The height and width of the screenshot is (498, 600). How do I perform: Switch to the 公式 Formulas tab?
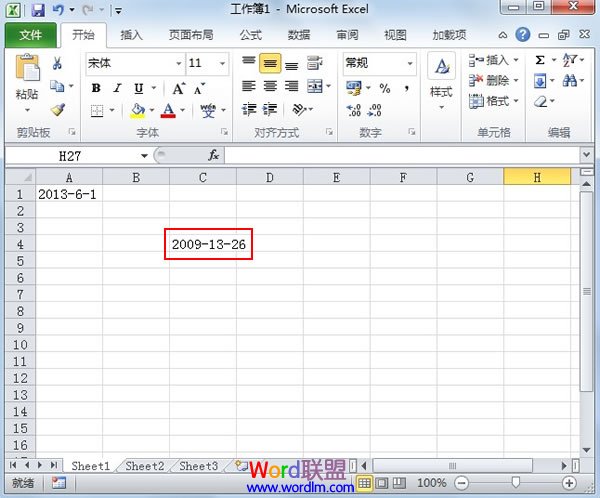coord(251,35)
